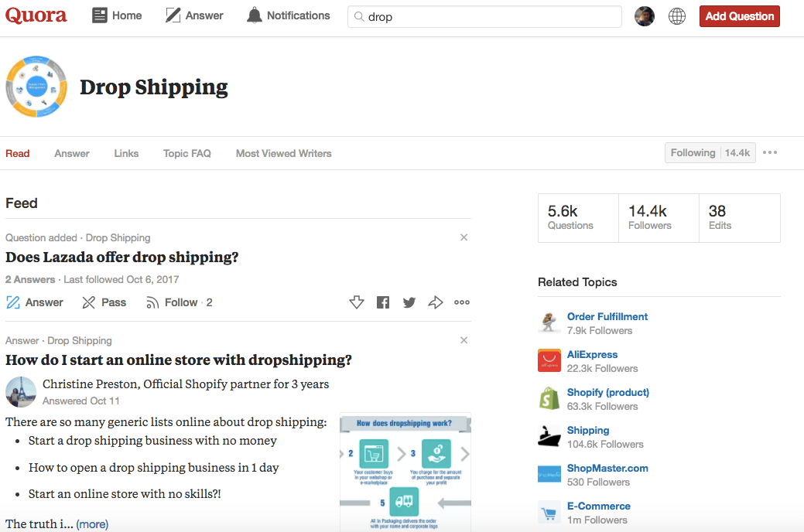Click the forward-share arrow on the question
This screenshot has height=532, width=804.
pos(435,302)
